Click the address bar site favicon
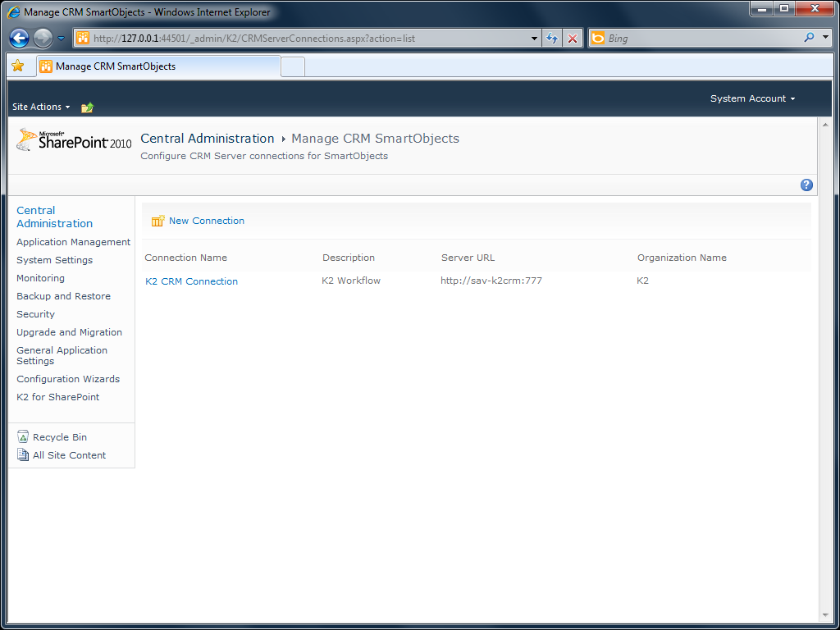 coord(83,38)
